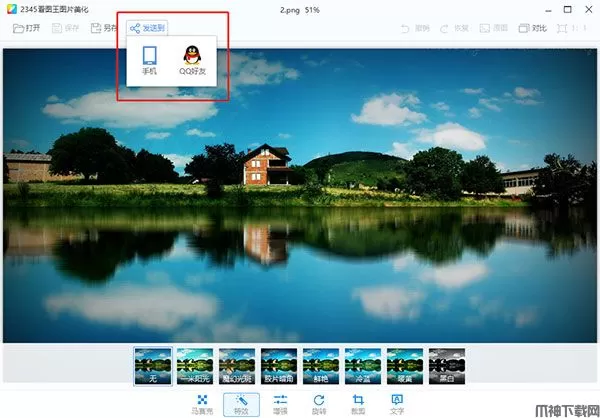Open the 增强 enhance adjustments tool
600x418 pixels.
[x=280, y=403]
